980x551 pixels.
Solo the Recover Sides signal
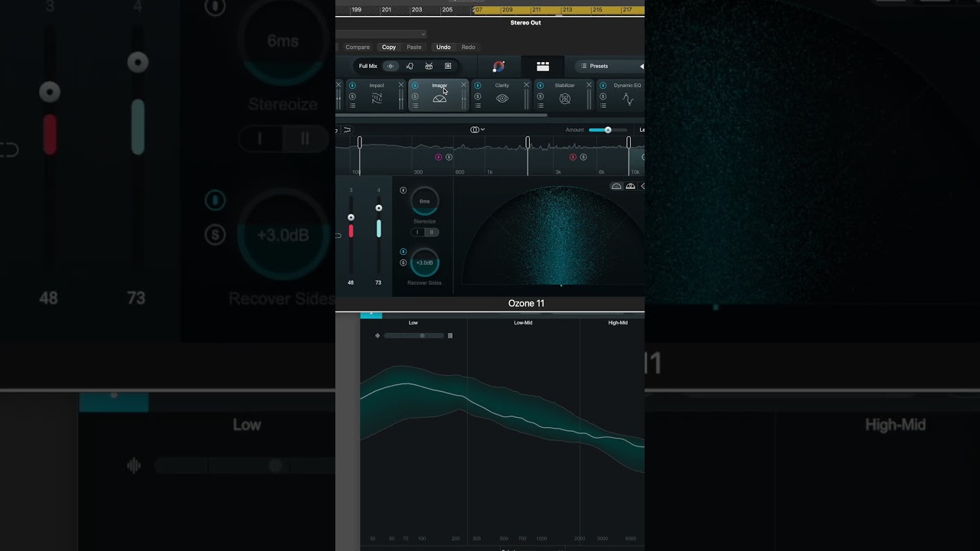403,262
